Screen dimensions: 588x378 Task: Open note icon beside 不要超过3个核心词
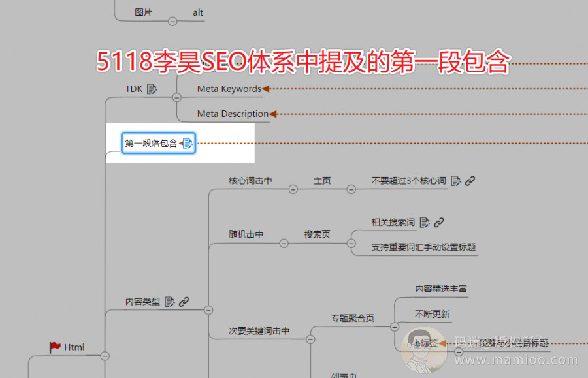(455, 181)
